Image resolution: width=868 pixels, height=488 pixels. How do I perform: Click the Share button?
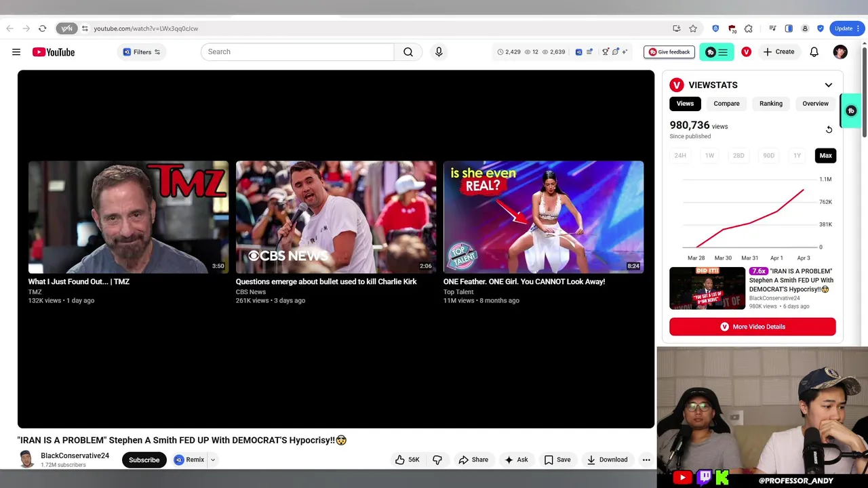(x=473, y=460)
